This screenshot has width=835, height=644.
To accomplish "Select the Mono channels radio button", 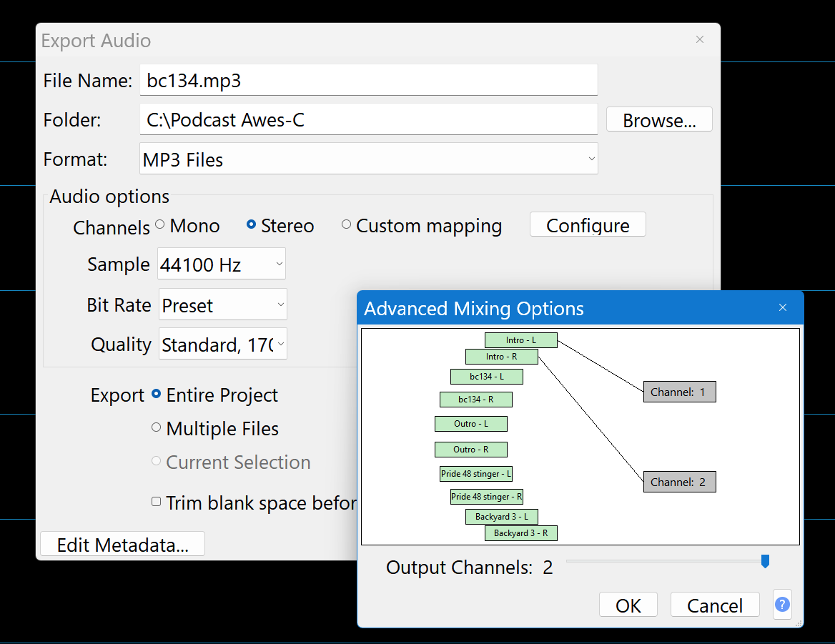I will tap(159, 225).
